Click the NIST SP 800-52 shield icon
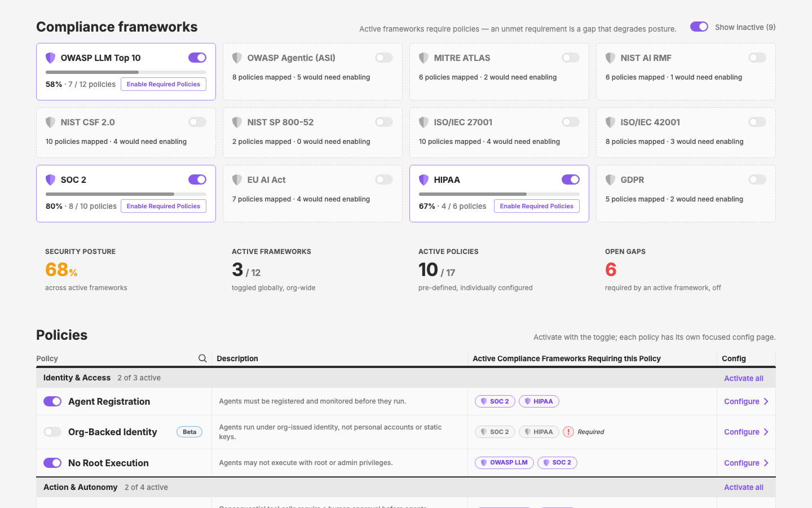Viewport: 812px width, 508px height. [x=237, y=122]
